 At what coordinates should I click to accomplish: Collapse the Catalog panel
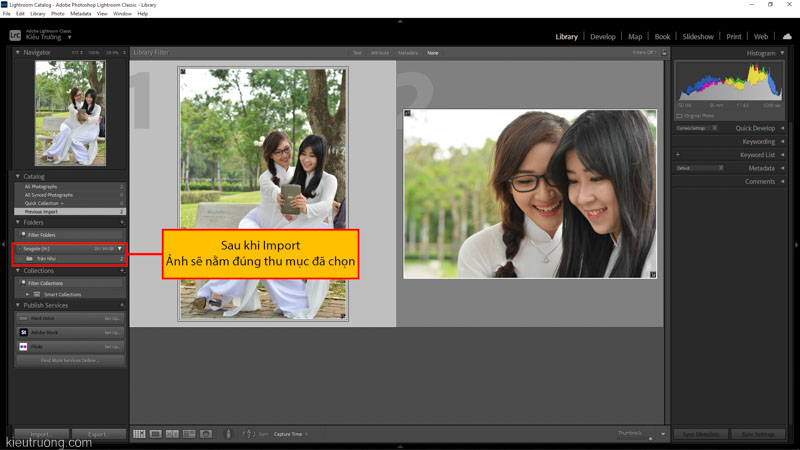tap(17, 176)
